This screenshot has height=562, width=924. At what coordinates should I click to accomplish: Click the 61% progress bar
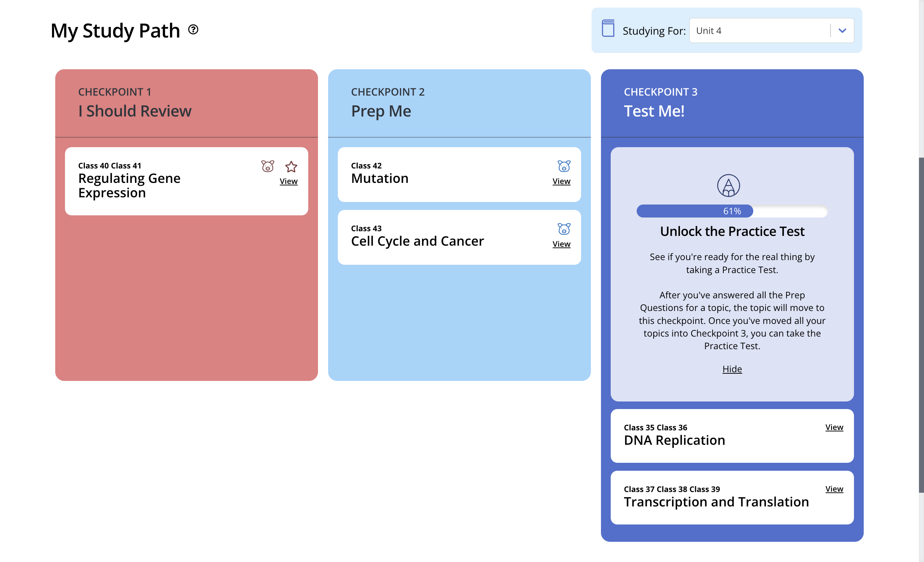[732, 211]
